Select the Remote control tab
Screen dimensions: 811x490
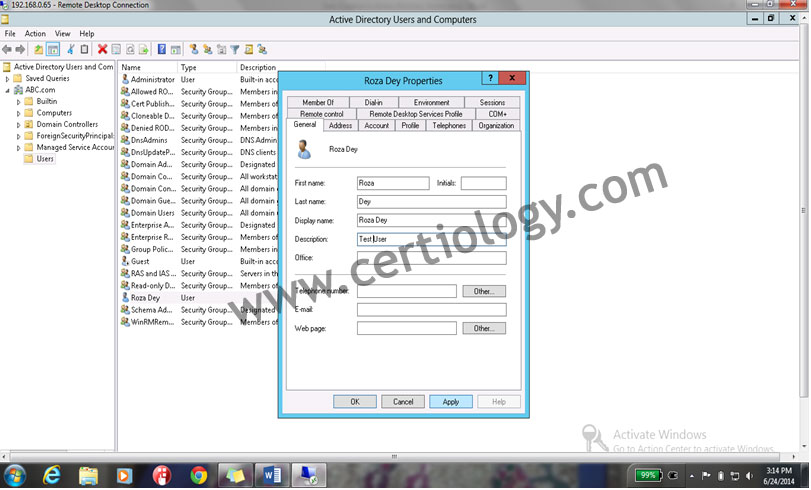(x=322, y=114)
